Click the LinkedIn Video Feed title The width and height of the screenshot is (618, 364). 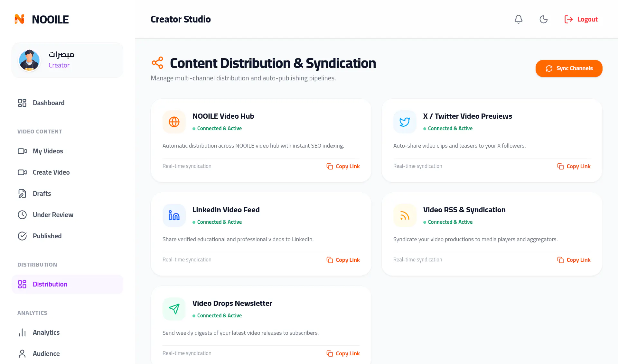(x=226, y=210)
